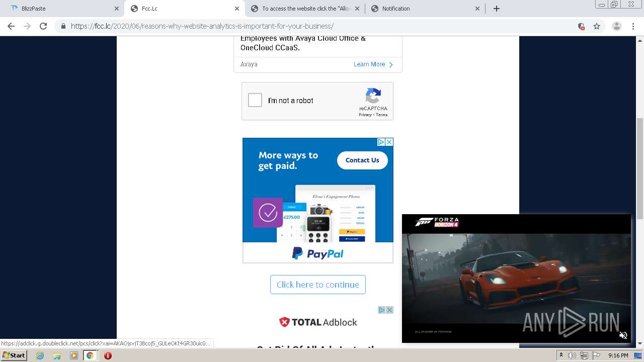
Task: Go forward in browser history
Action: (27, 26)
